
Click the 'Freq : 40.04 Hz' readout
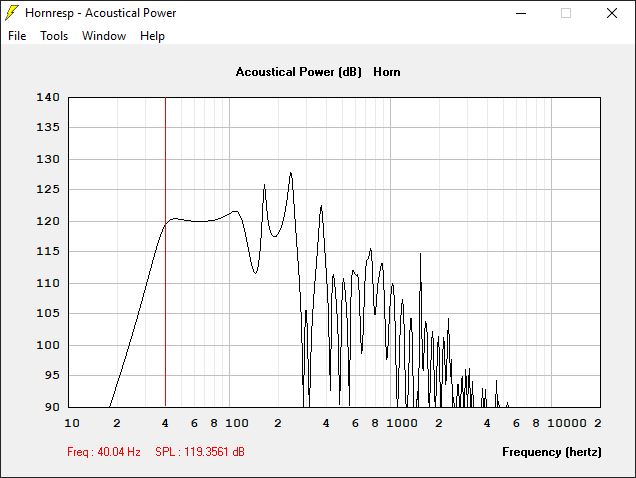(104, 452)
